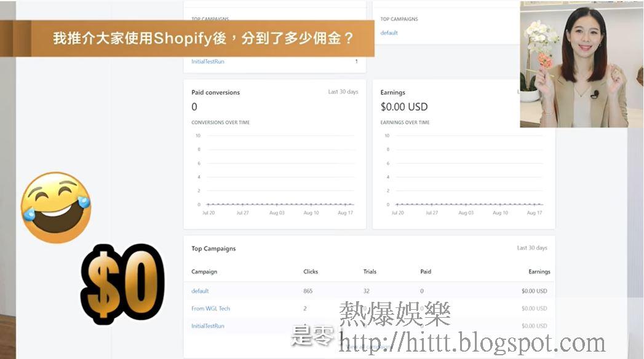Click 'Last 30 days' in Paid conversions card
The height and width of the screenshot is (359, 644).
click(343, 92)
